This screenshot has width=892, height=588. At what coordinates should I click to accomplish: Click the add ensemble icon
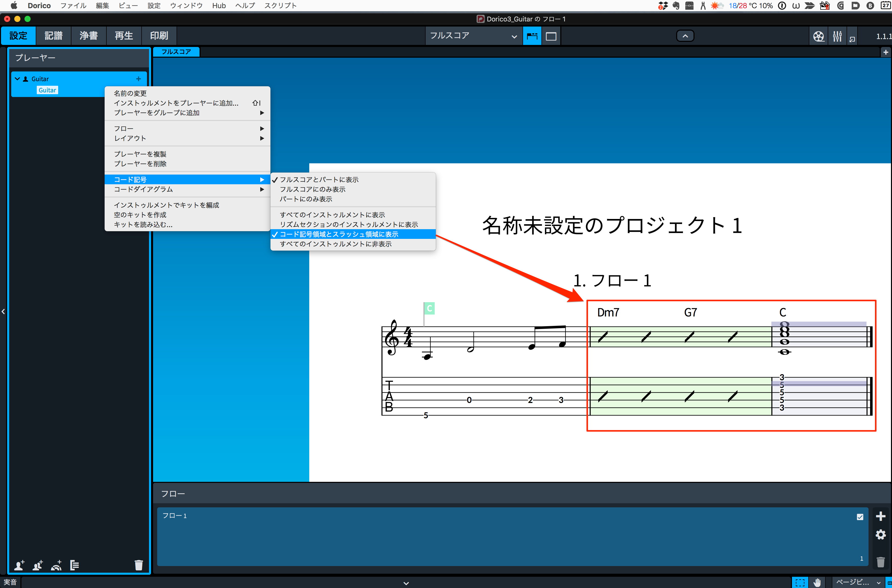click(x=56, y=565)
